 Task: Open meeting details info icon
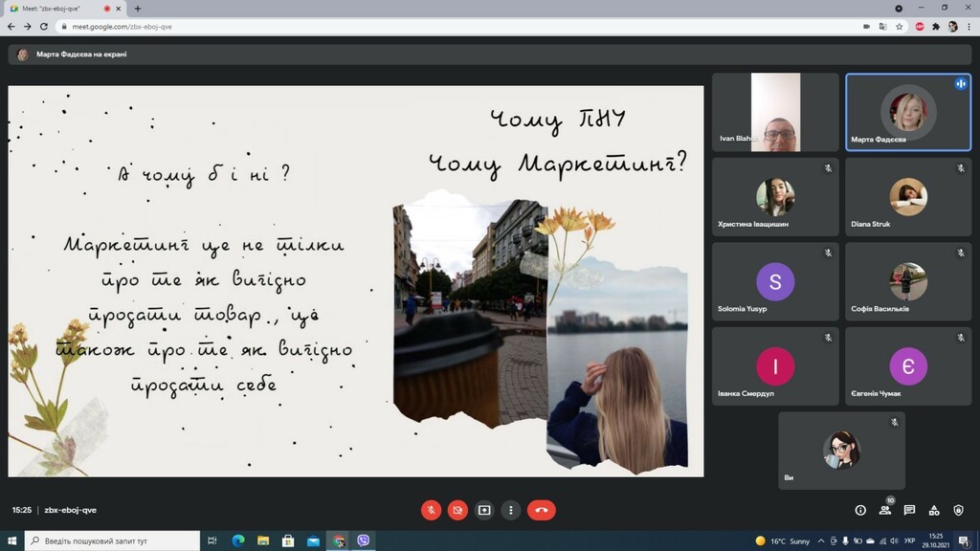860,511
